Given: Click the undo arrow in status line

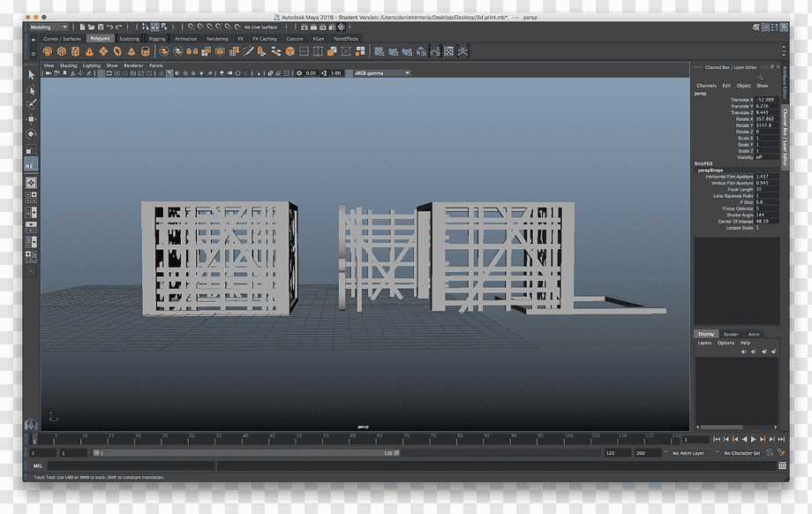Looking at the screenshot, I should [x=109, y=27].
